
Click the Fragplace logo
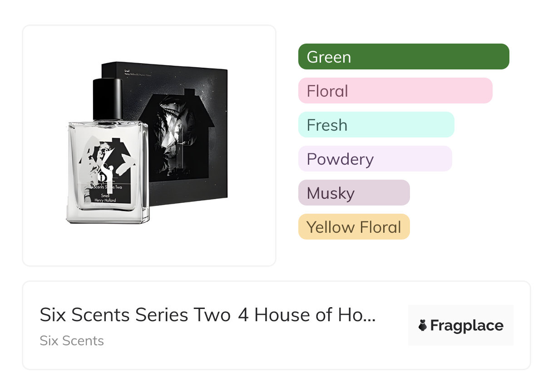(x=461, y=325)
